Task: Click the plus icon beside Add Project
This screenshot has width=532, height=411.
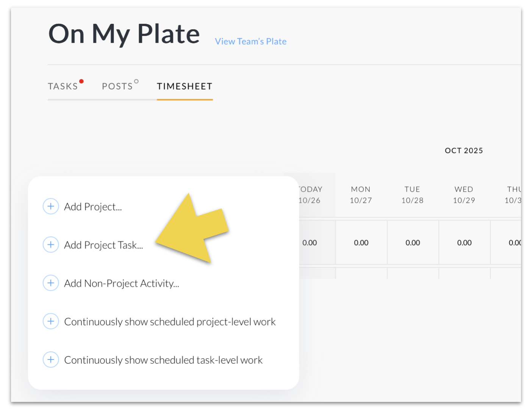Action: tap(51, 206)
